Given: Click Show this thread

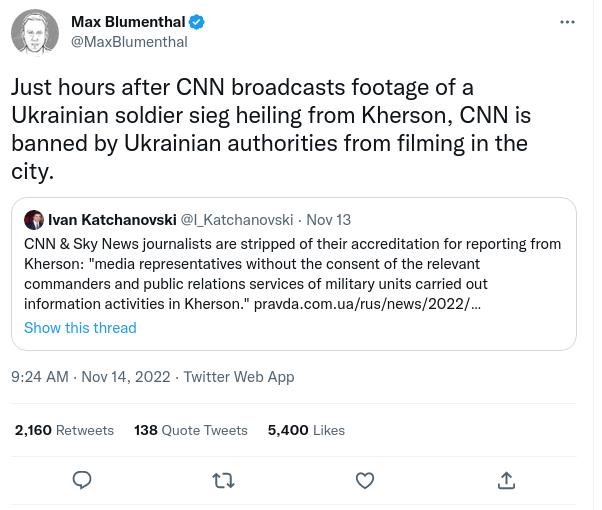Looking at the screenshot, I should [80, 328].
